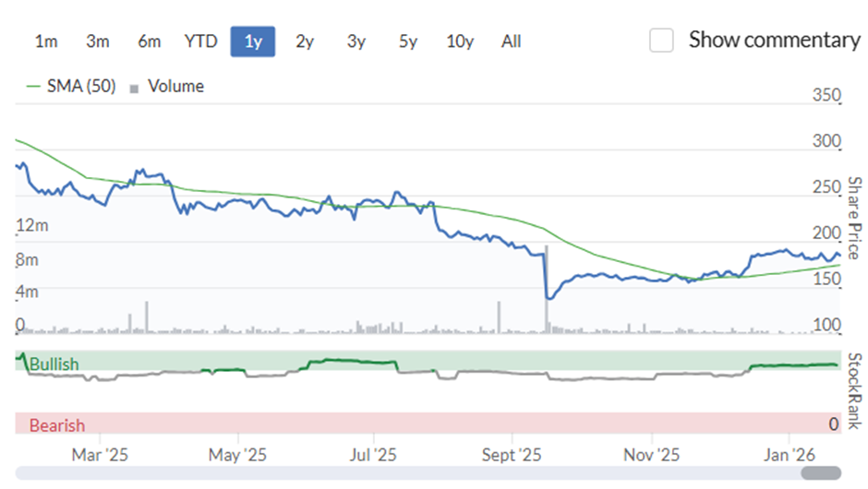Click the Nov '25 axis label

click(x=652, y=455)
